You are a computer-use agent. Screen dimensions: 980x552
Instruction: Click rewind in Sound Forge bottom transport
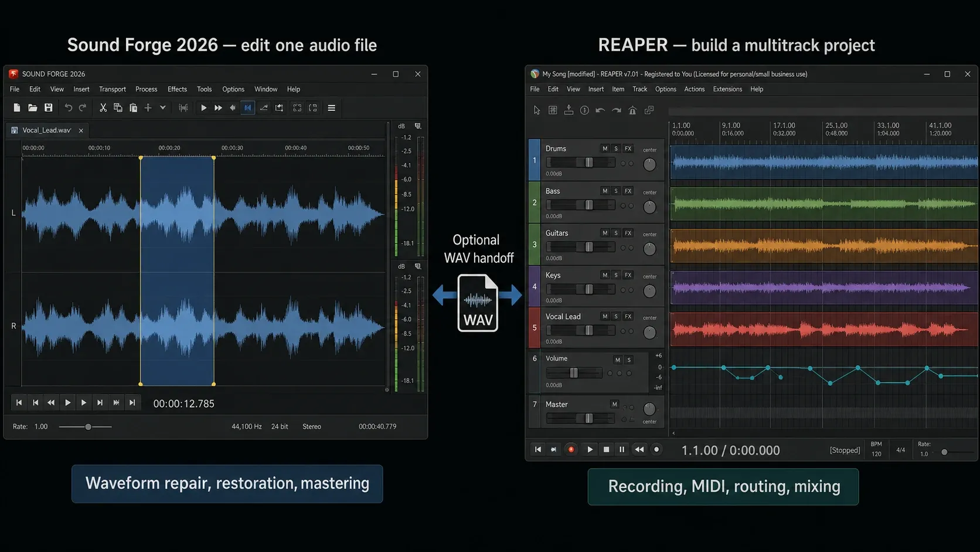point(51,402)
